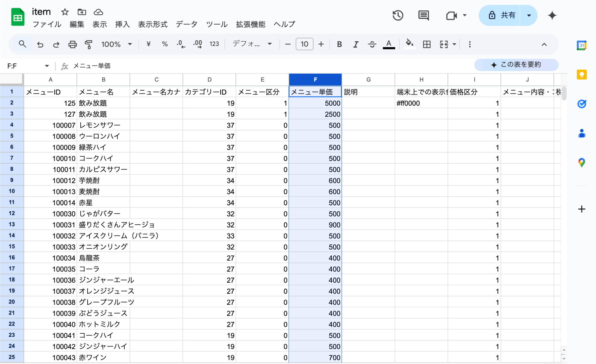
Task: Merge the selected cells
Action: (x=444, y=44)
